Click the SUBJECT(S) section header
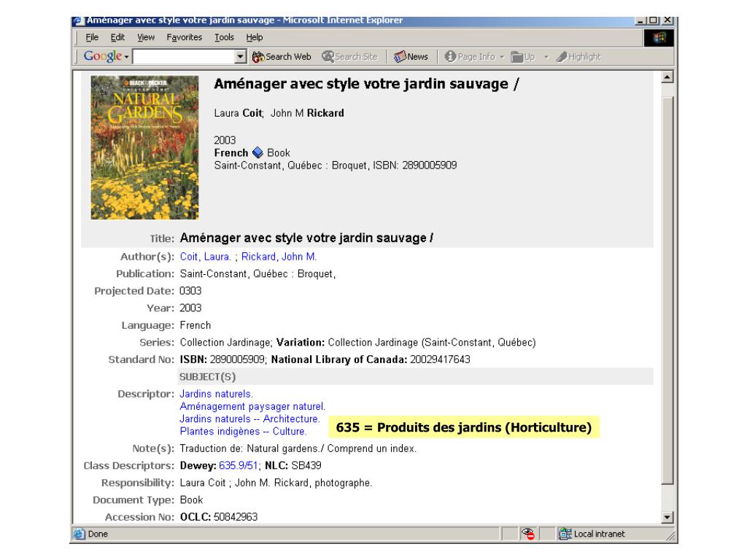 point(207,377)
